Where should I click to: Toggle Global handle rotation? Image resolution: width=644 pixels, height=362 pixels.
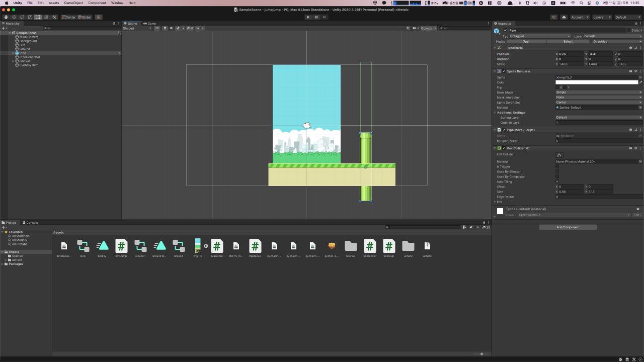coord(85,17)
